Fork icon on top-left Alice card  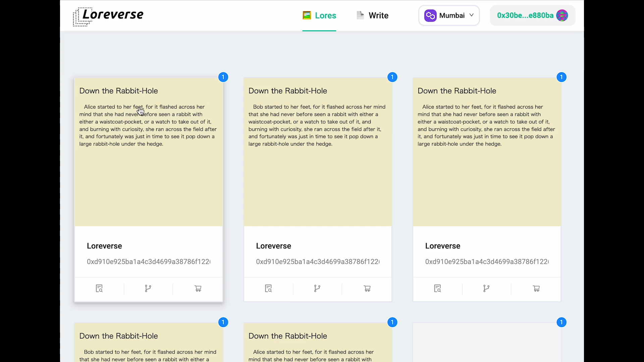tap(148, 289)
